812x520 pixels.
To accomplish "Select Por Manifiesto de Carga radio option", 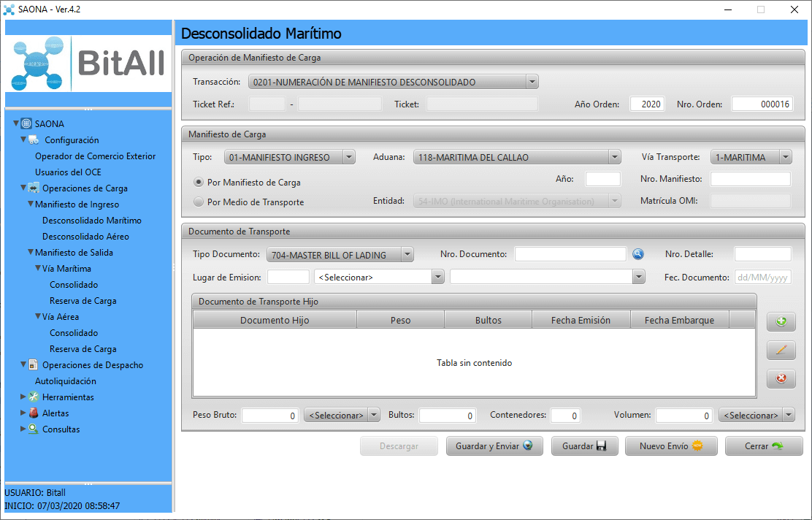I will coord(199,182).
